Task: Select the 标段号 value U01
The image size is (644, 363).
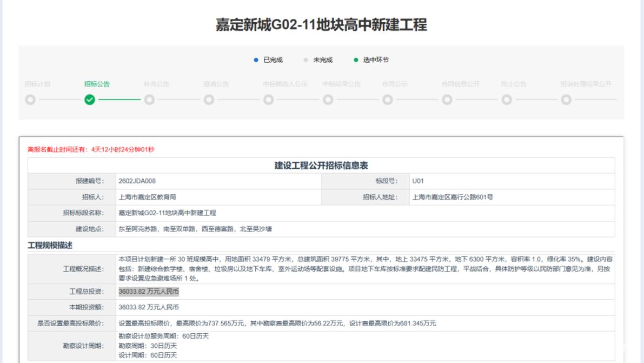Action: (x=418, y=181)
